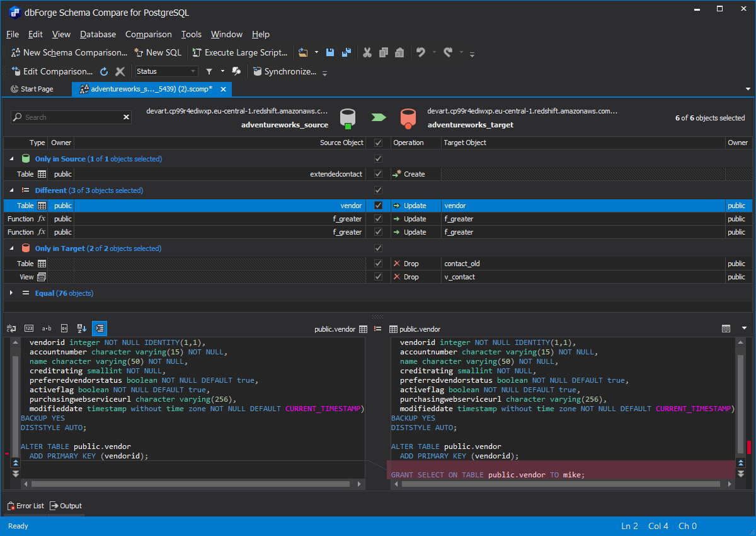Open the Error List panel
Screen dimensions: 756x536
pos(25,506)
